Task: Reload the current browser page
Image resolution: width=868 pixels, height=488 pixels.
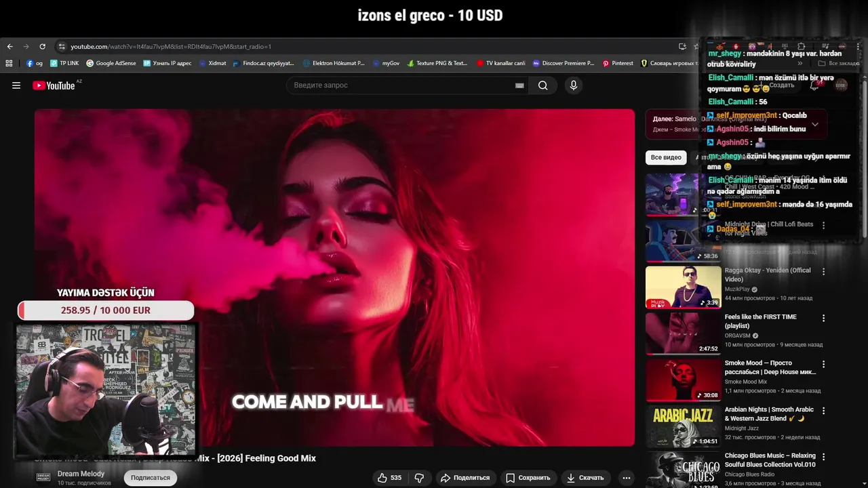Action: point(42,47)
